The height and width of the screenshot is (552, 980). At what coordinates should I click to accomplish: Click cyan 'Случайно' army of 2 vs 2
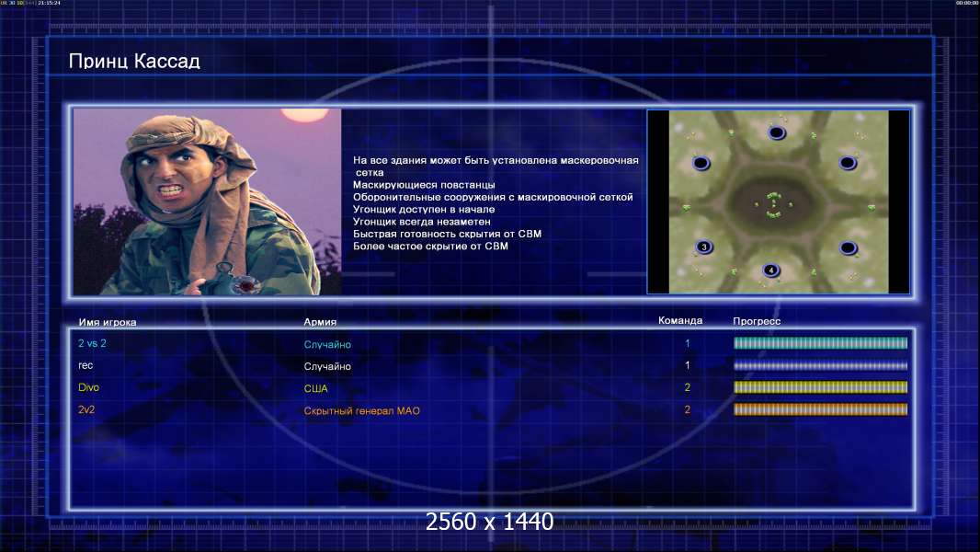327,344
